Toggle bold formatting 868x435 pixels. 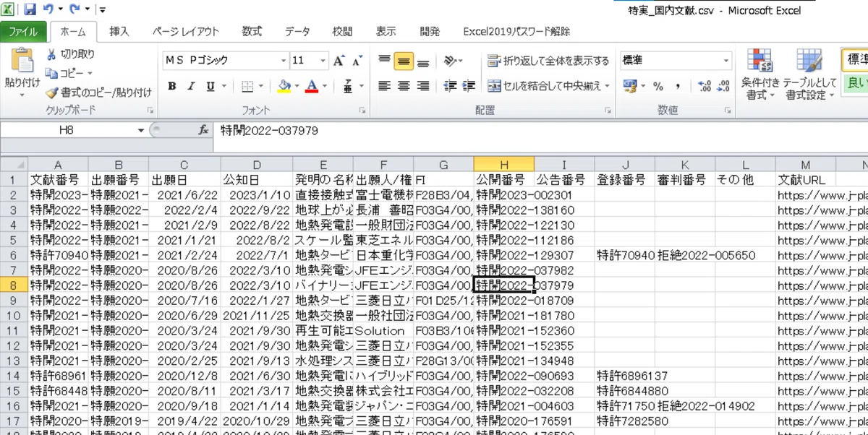(172, 86)
